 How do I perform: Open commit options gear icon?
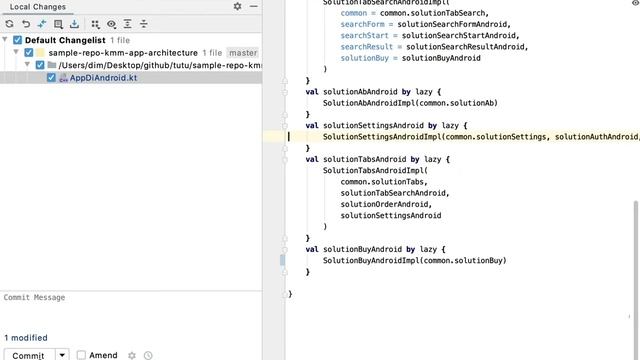click(x=132, y=356)
